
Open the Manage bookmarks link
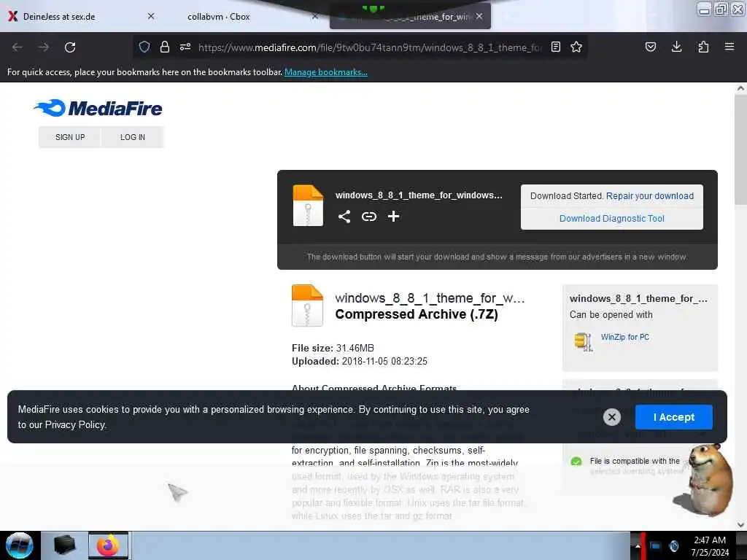coord(326,72)
